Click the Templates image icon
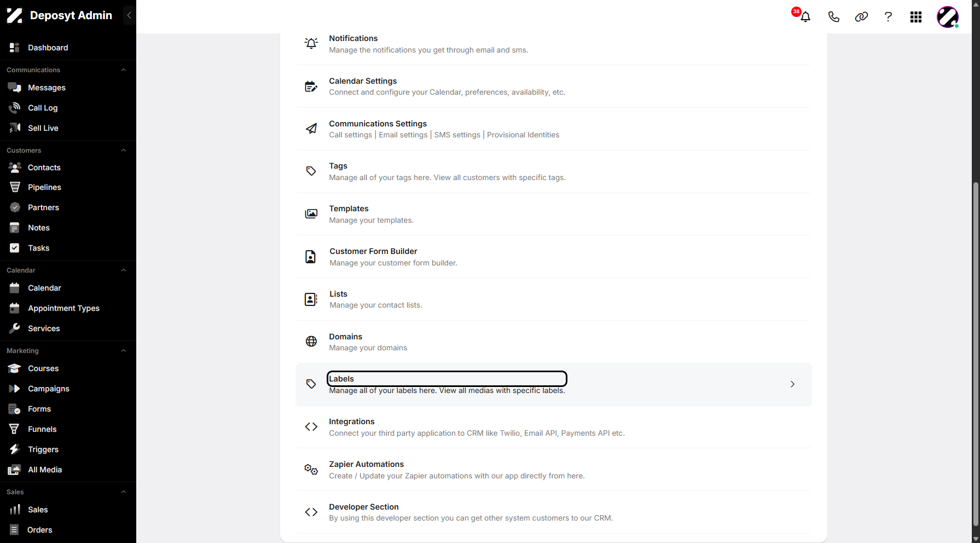The height and width of the screenshot is (543, 980). (311, 213)
